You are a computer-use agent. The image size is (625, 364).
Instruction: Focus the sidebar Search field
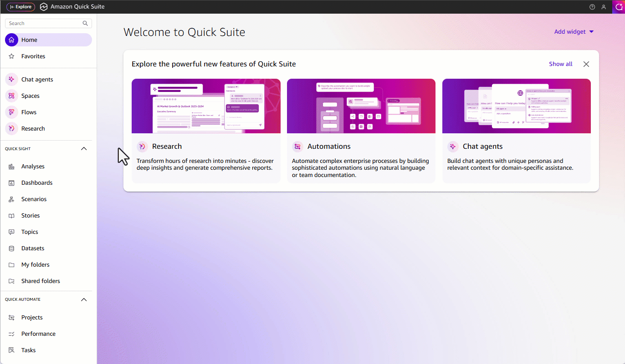pyautogui.click(x=43, y=23)
